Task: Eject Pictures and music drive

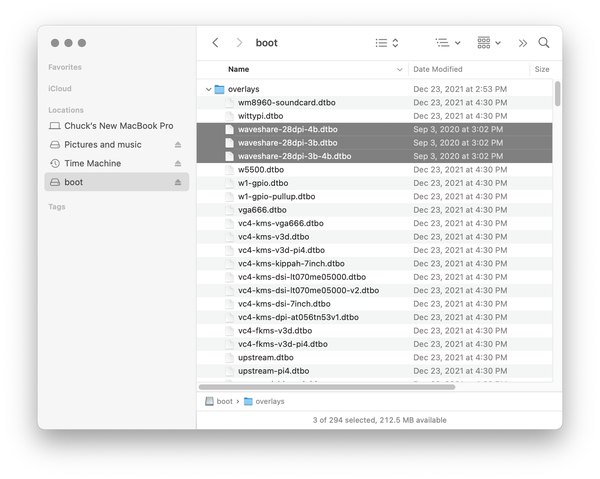Action: click(x=178, y=145)
